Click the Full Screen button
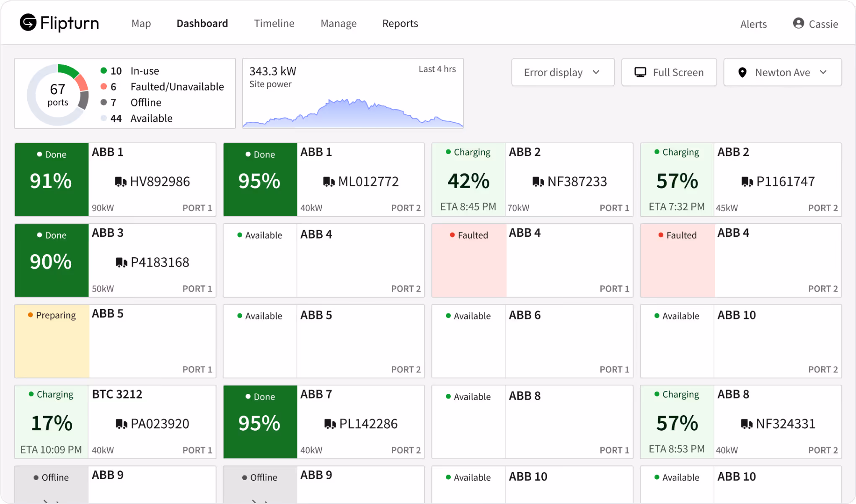856x504 pixels. (x=669, y=72)
